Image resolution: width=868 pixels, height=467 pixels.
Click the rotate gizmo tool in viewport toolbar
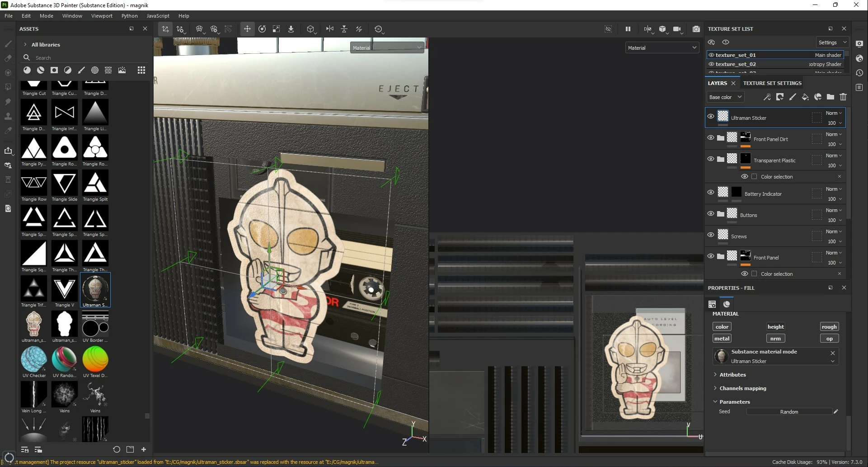(x=262, y=29)
